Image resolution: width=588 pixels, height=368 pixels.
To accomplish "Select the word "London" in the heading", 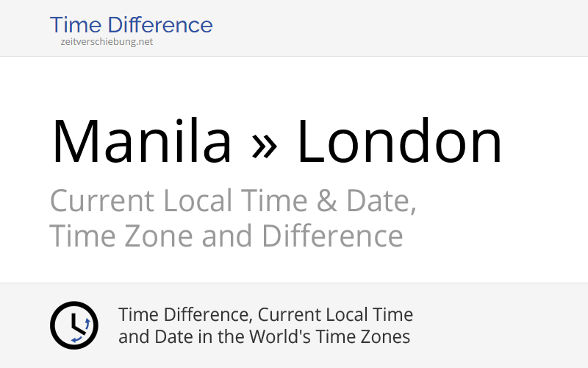I will (399, 141).
